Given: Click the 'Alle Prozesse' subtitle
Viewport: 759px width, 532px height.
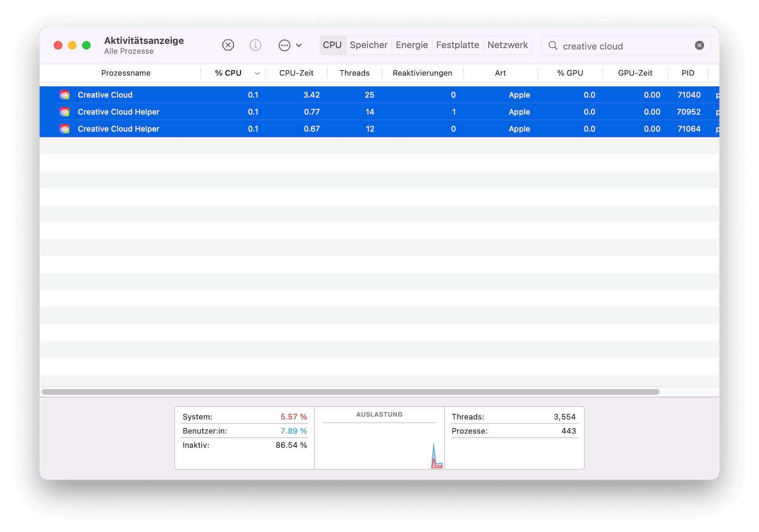Looking at the screenshot, I should point(129,51).
